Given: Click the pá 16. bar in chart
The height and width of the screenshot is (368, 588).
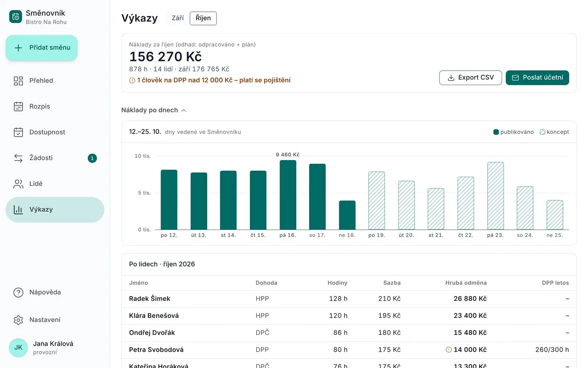Looking at the screenshot, I should (288, 195).
